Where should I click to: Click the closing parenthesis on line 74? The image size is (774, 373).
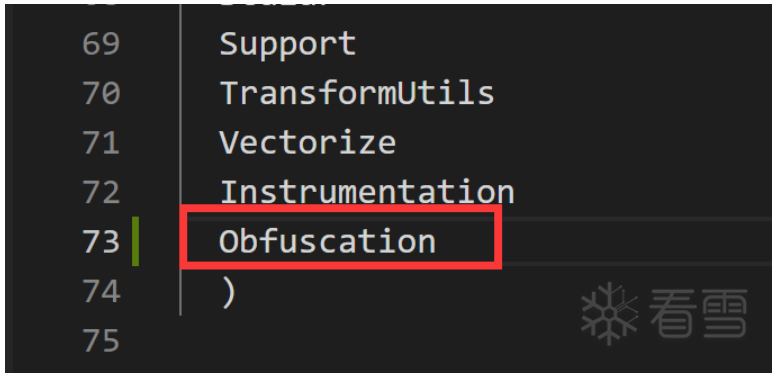coord(229,293)
